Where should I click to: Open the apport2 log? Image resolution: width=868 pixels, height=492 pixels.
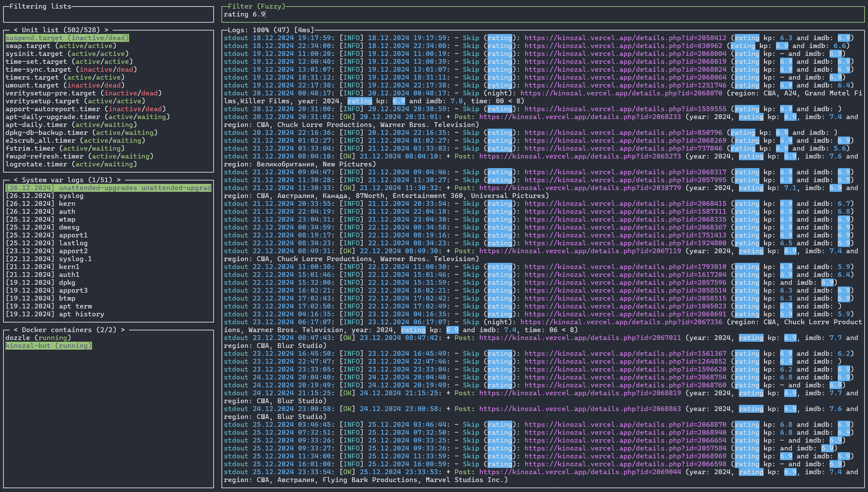[47, 251]
